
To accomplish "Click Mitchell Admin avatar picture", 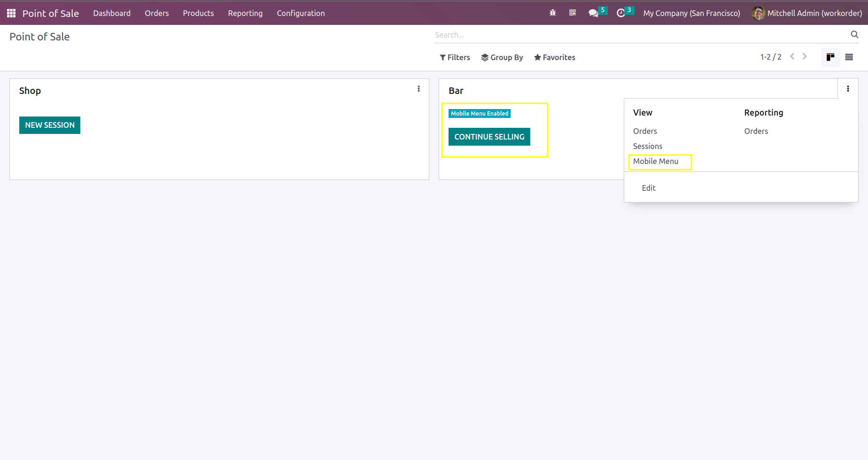I will coord(758,13).
